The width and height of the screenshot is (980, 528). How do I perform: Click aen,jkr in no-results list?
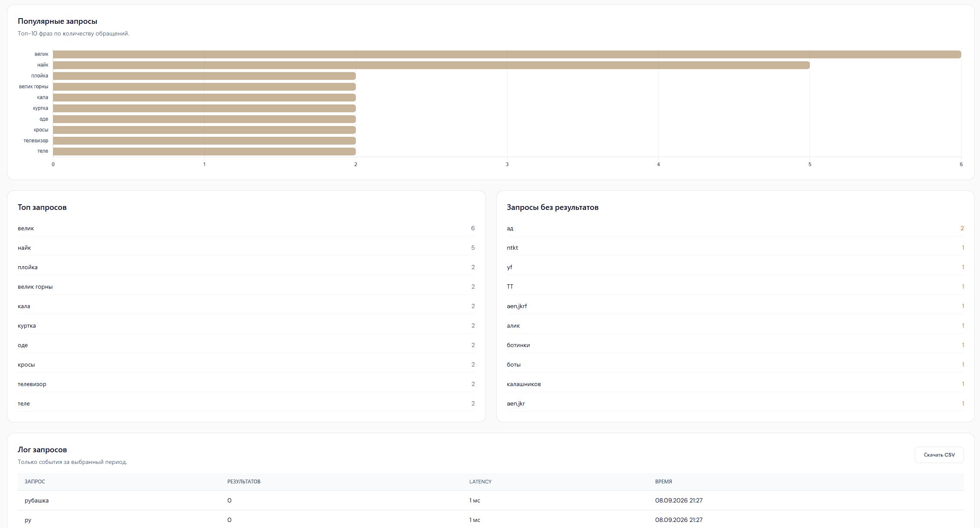tap(735, 403)
